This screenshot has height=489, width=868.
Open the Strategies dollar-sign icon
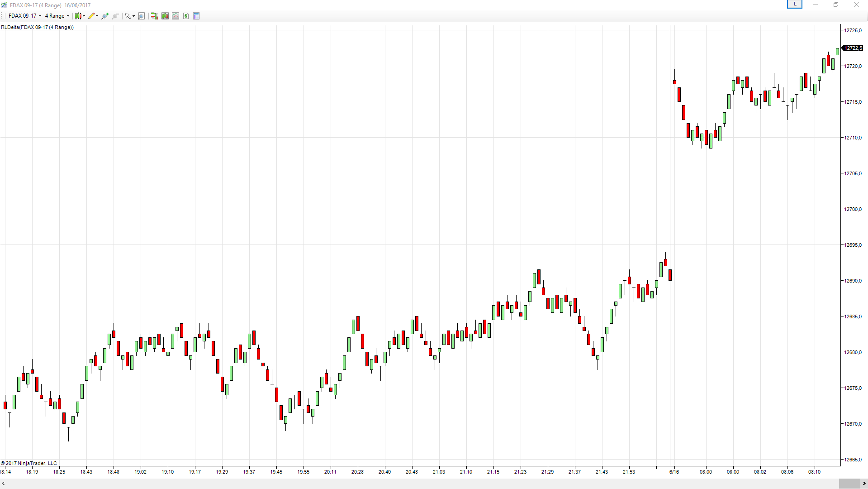coord(186,16)
